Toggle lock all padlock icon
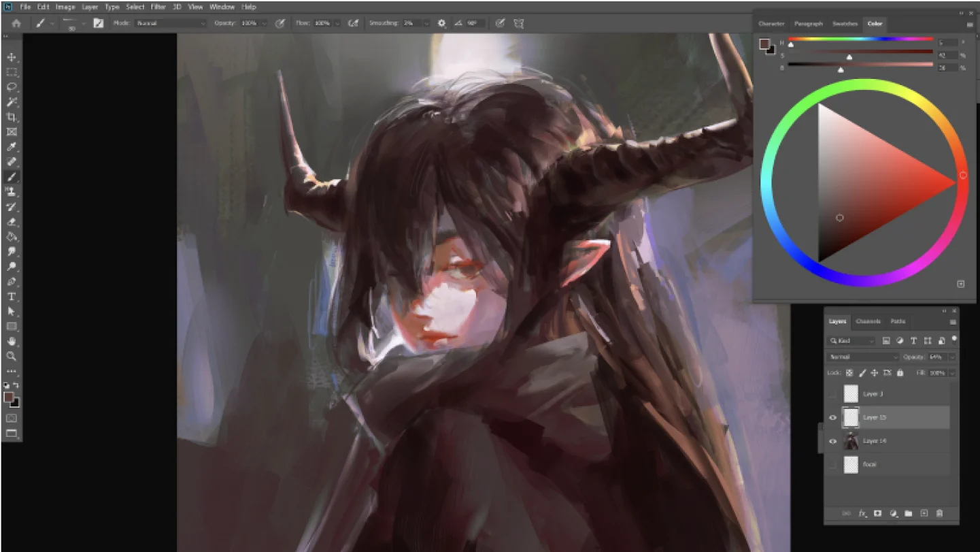This screenshot has height=552, width=980. pos(900,373)
